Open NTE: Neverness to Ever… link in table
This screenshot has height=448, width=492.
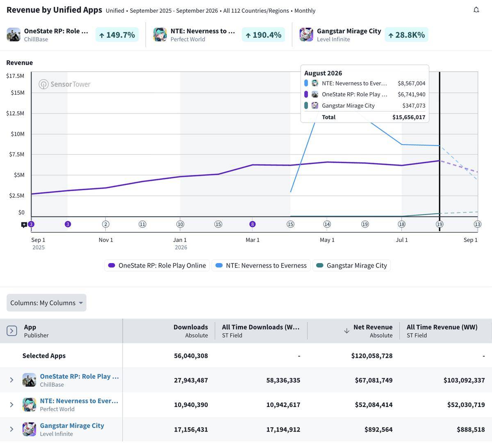[79, 401]
